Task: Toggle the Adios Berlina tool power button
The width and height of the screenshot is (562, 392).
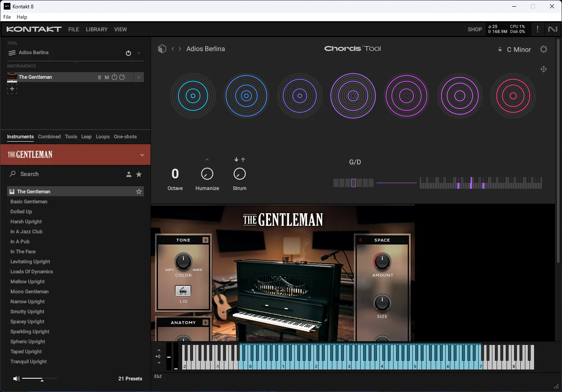Action: tap(128, 53)
